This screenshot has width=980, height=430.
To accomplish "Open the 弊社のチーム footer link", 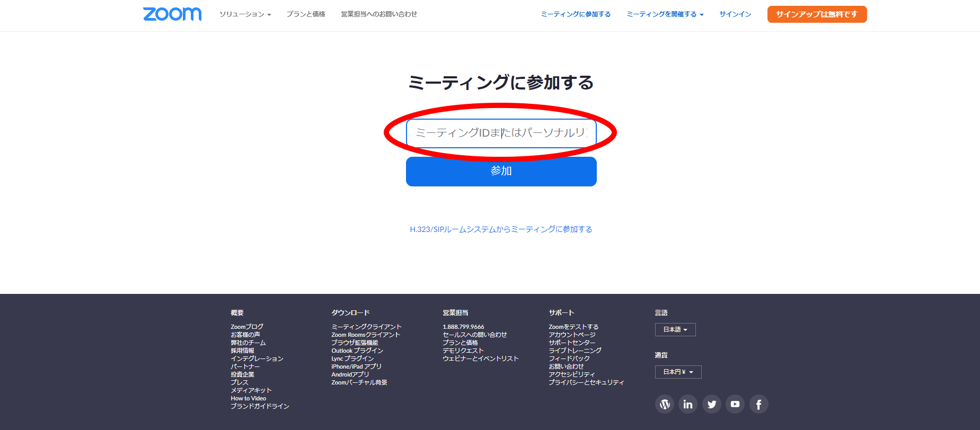I will pyautogui.click(x=248, y=343).
